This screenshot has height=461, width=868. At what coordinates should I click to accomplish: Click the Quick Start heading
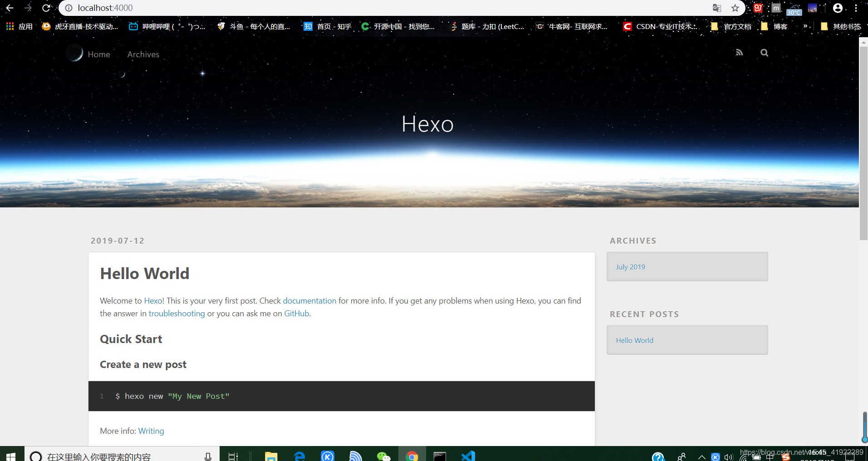(x=131, y=339)
